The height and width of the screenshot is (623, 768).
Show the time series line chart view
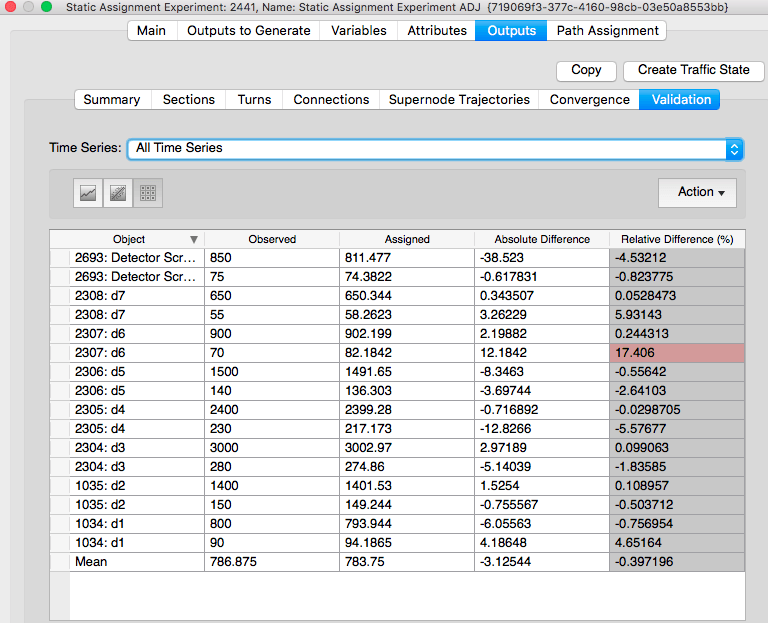coord(88,193)
